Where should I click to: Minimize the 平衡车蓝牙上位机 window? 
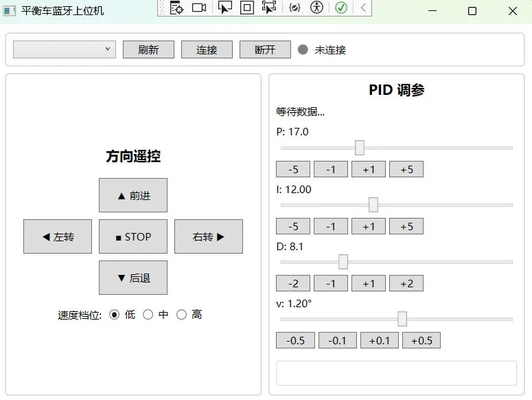coord(432,11)
